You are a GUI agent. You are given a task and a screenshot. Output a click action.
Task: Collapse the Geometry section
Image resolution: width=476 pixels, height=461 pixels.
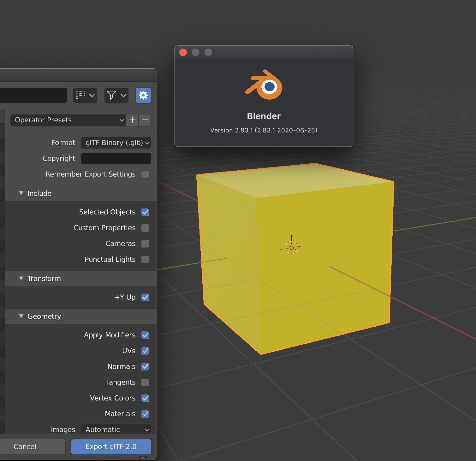tap(21, 316)
